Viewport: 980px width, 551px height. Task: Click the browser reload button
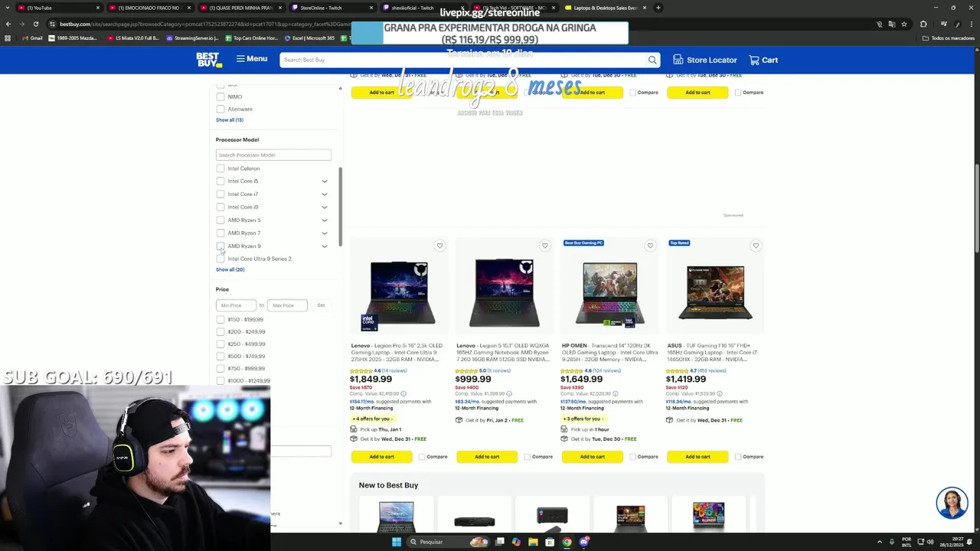[x=35, y=24]
